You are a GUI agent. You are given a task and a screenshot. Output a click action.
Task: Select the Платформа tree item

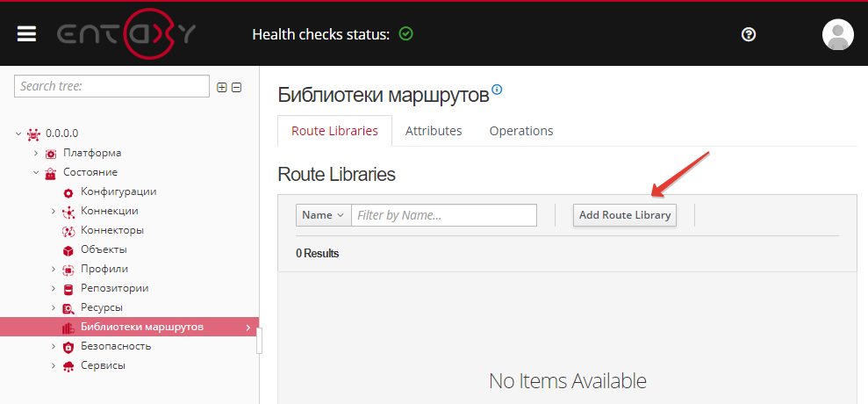[x=92, y=153]
